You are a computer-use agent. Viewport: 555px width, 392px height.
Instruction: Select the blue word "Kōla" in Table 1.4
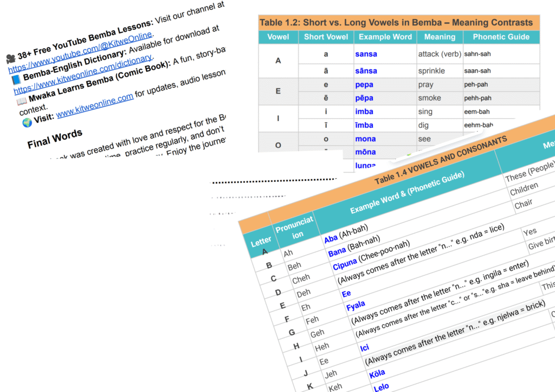pos(377,374)
